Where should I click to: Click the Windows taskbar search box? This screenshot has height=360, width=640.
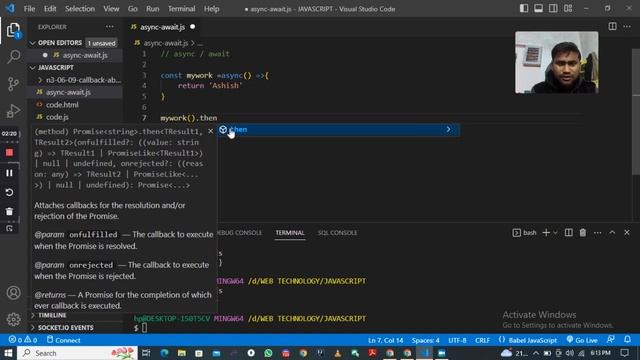point(78,353)
